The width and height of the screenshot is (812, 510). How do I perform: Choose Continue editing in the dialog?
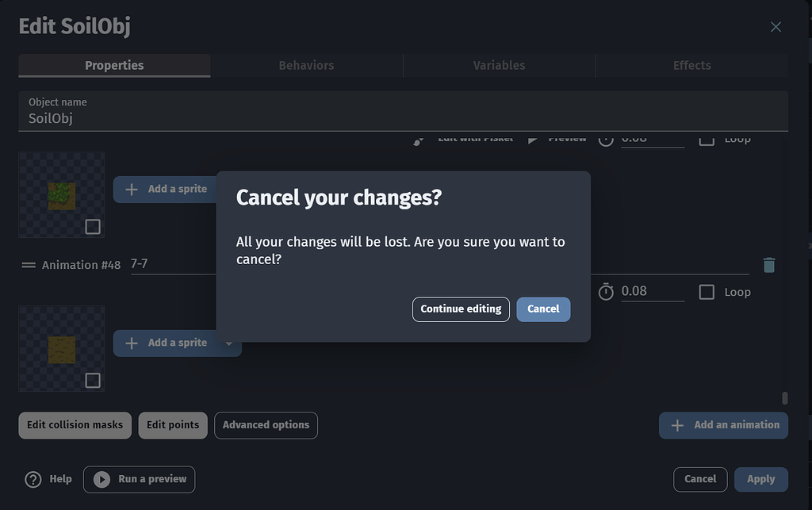(461, 309)
